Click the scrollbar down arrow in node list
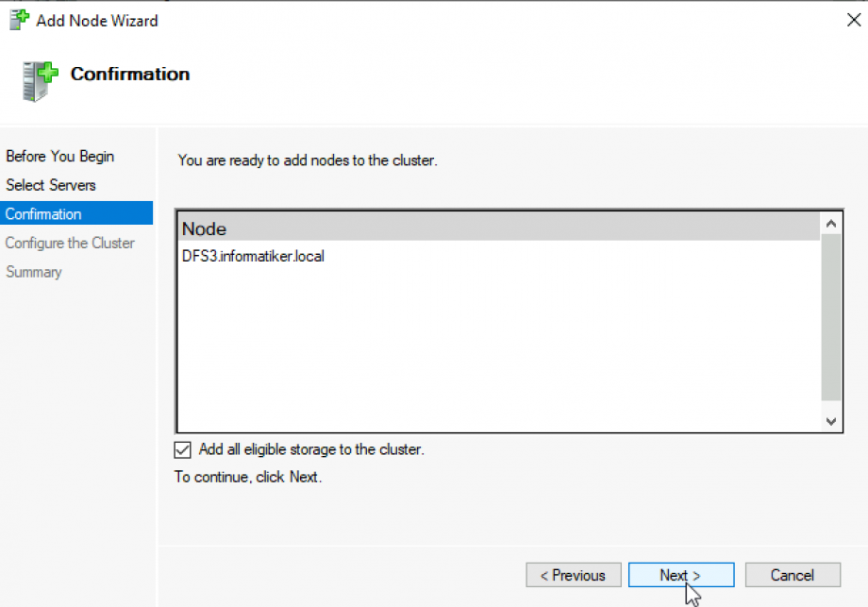 click(831, 421)
